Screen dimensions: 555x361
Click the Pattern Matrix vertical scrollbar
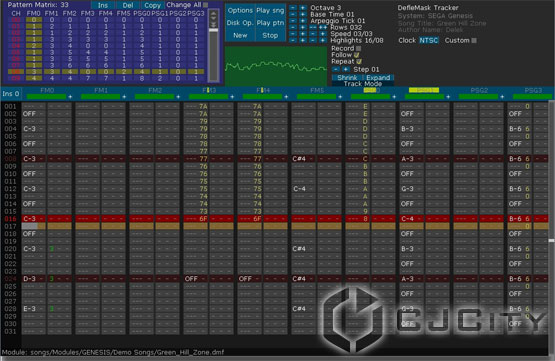(x=213, y=46)
